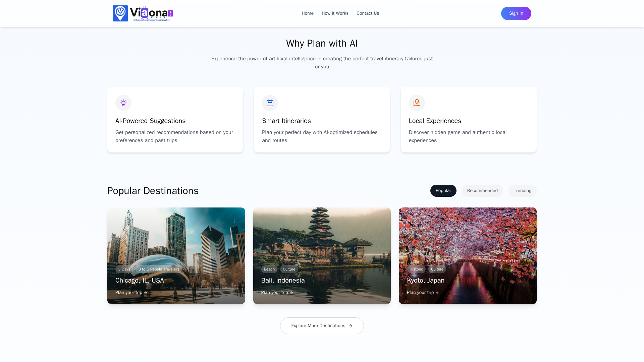Switch to Trending destinations filter

coord(522,191)
